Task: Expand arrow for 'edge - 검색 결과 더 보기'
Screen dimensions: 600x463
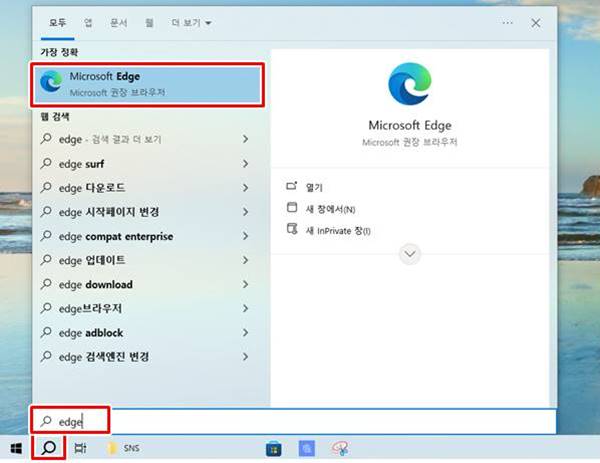Action: click(x=245, y=139)
